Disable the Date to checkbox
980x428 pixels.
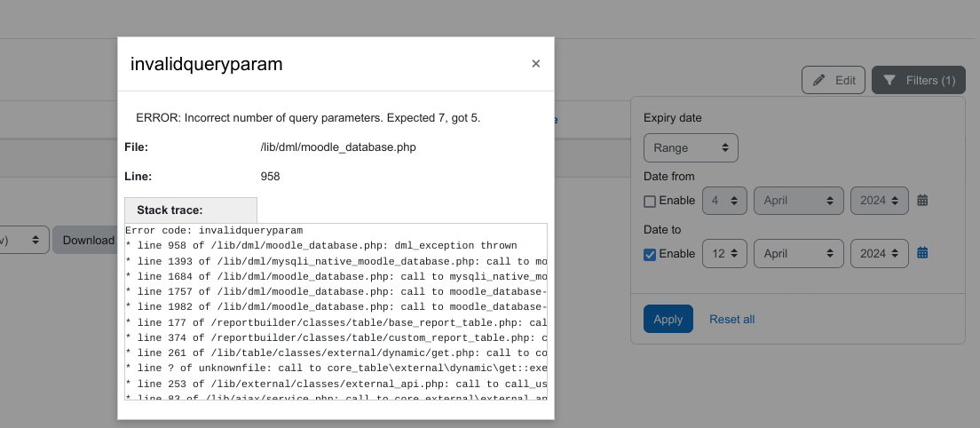(650, 254)
